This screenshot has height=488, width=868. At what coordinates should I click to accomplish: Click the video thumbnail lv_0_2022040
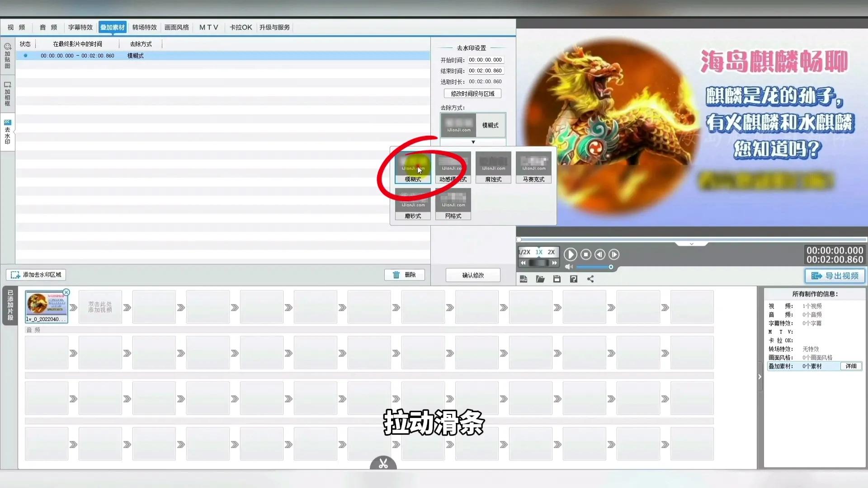point(47,305)
